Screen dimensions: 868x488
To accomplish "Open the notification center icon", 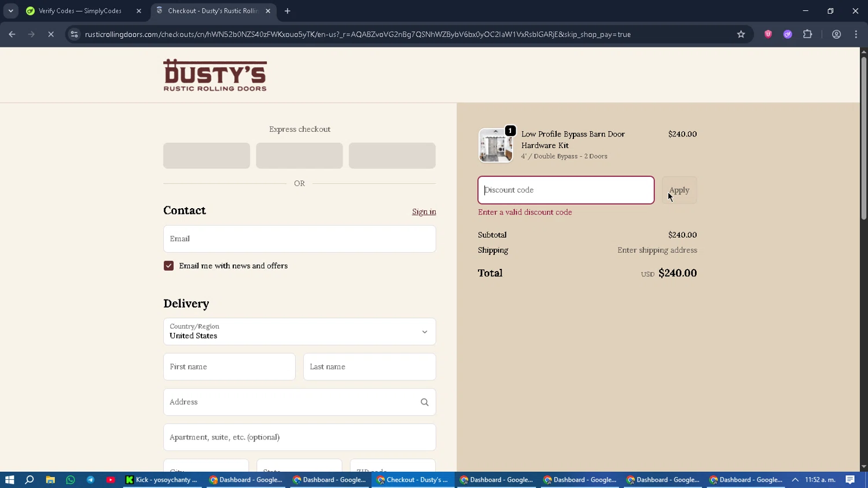I will 850,479.
